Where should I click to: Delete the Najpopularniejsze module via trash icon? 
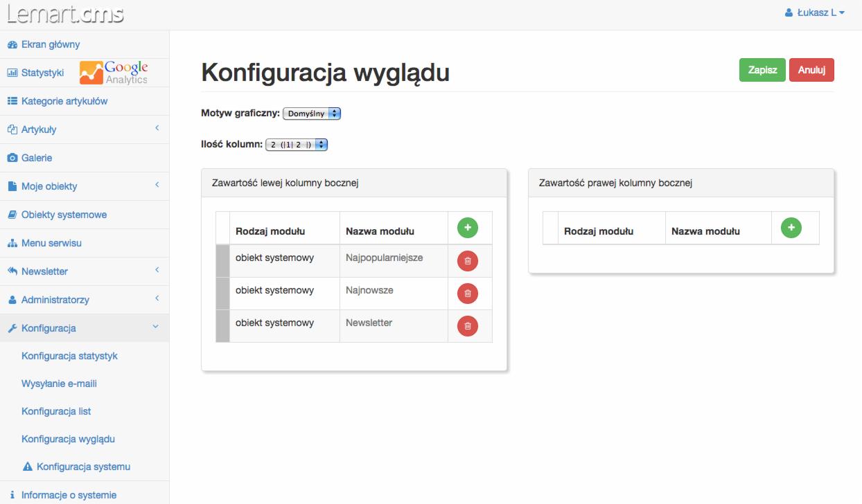click(x=468, y=261)
